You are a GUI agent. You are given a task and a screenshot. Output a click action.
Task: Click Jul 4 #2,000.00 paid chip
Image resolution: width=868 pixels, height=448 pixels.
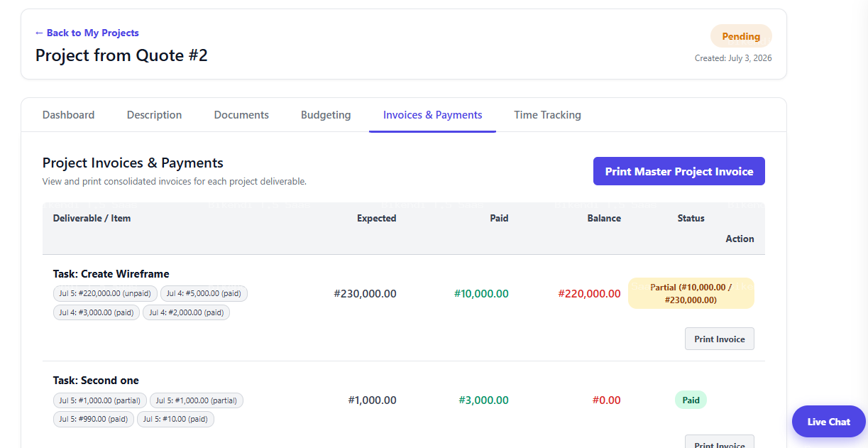coord(186,312)
